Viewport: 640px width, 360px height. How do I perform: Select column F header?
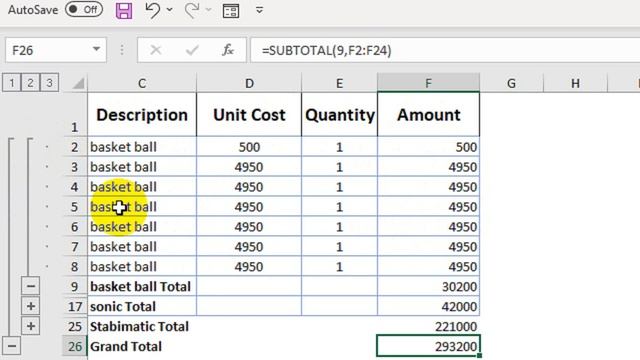tap(428, 83)
